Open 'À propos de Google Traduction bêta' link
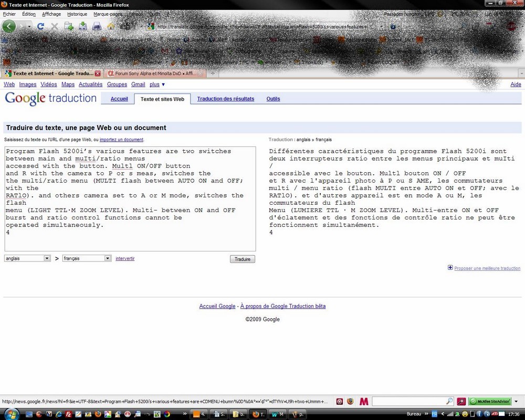 tap(283, 306)
